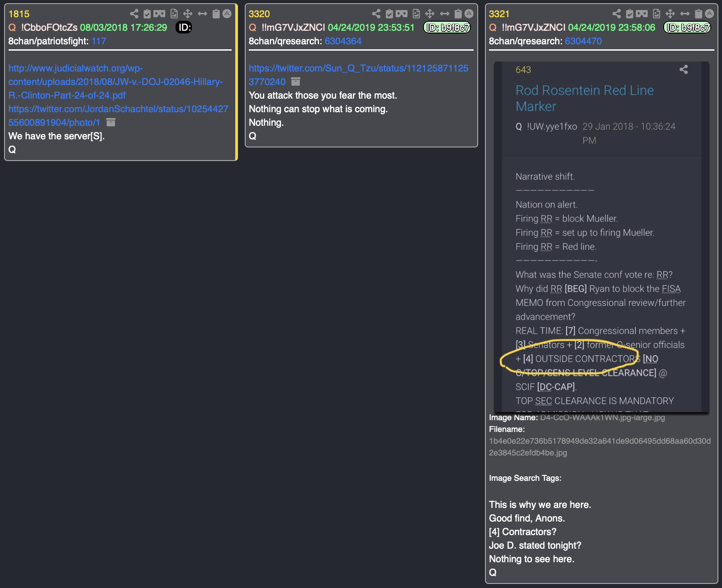
Task: Copy post 1815 with clipboard icon
Action: 216,14
